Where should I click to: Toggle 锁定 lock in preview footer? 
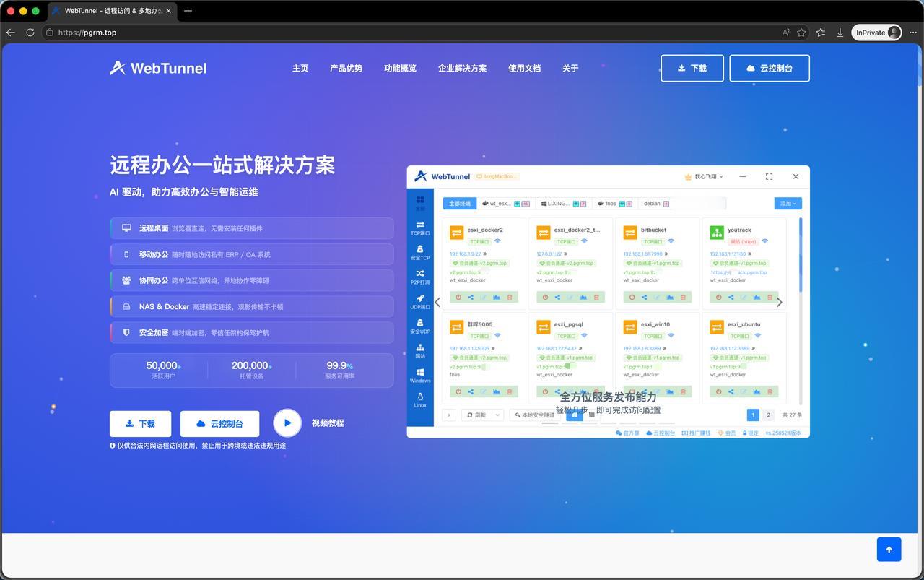click(x=749, y=433)
